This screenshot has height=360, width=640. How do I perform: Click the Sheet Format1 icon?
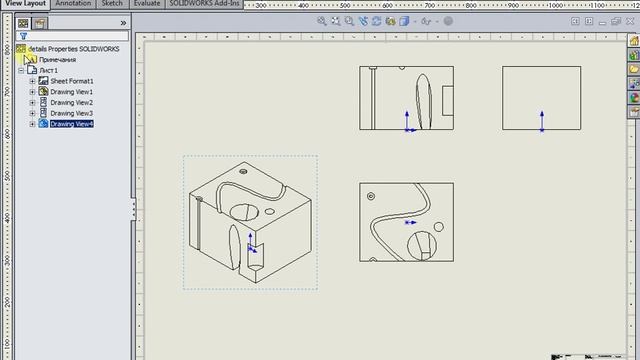pos(43,81)
